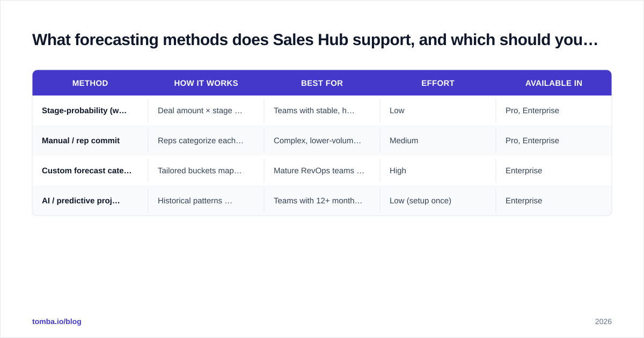The height and width of the screenshot is (338, 644).
Task: Click the Low effort cell in Stage-probability row
Action: 438,111
